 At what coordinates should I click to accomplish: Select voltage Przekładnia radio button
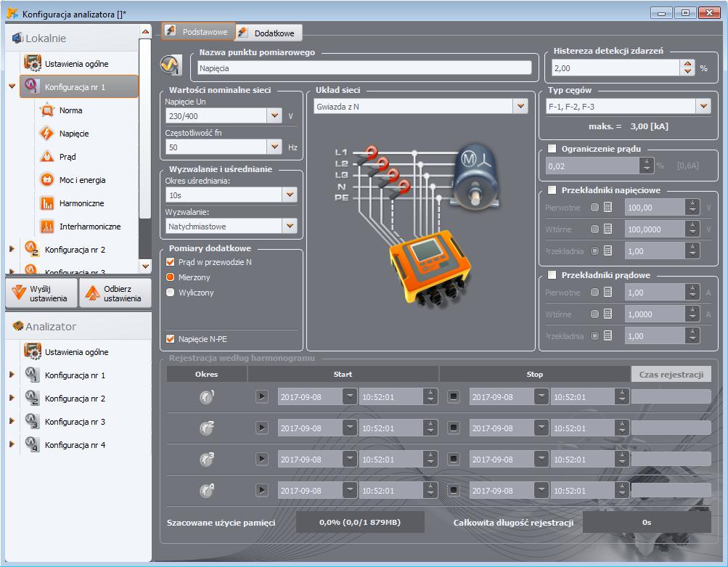click(594, 250)
